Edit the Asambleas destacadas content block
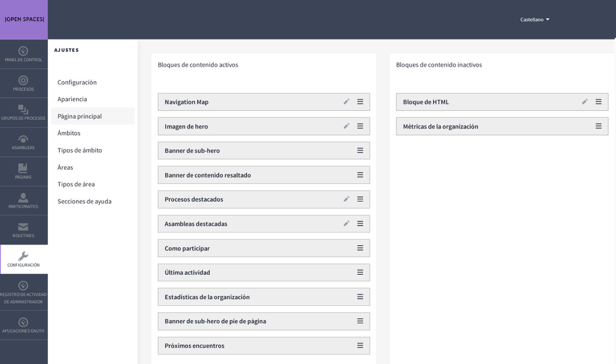Screen dimensions: 616x364 pyautogui.click(x=346, y=223)
